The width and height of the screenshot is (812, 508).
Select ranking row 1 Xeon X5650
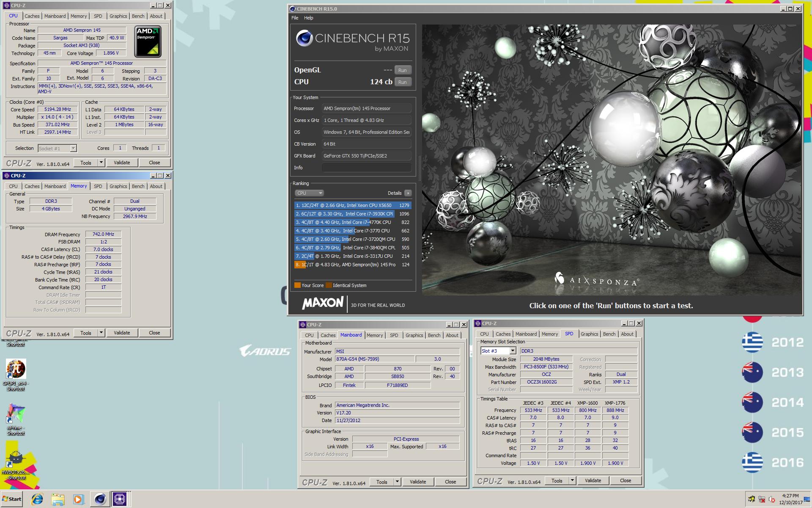tap(353, 205)
